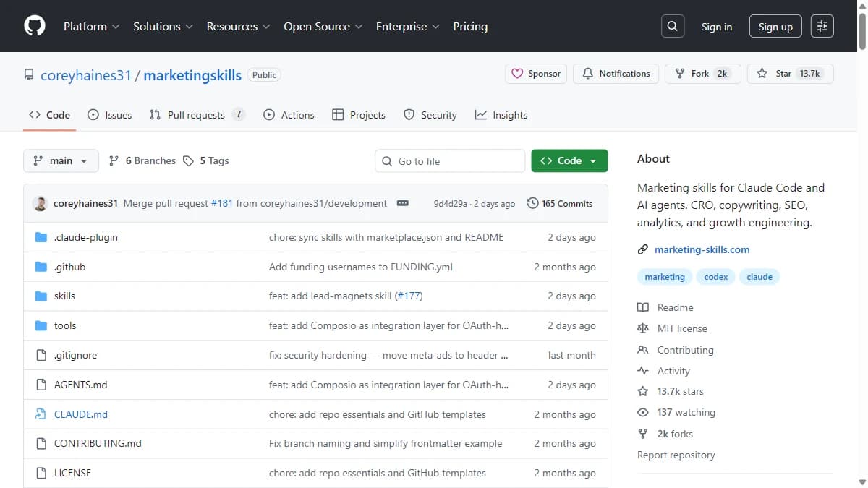Screen dimensions: 868x488
Task: Open 165 Commits history link
Action: 560,204
